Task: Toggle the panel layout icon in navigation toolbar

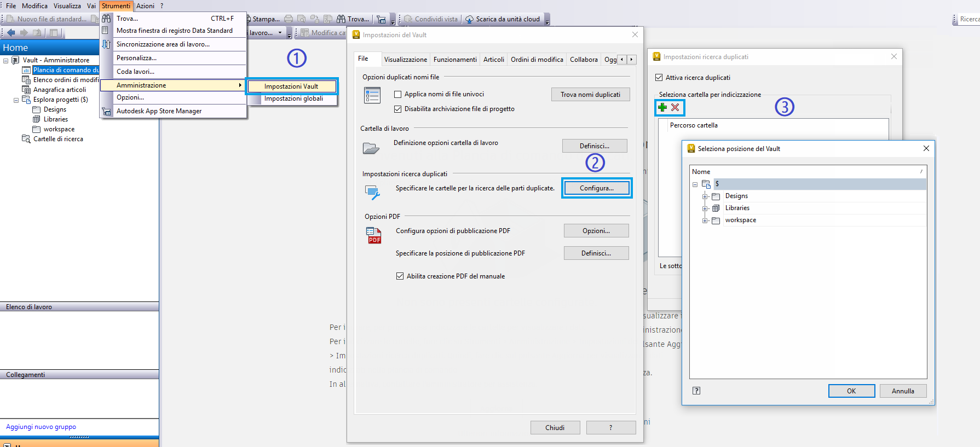Action: tap(54, 33)
